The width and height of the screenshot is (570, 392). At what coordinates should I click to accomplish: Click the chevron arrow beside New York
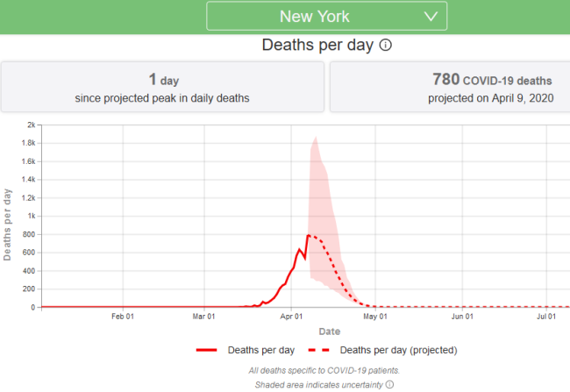click(431, 16)
